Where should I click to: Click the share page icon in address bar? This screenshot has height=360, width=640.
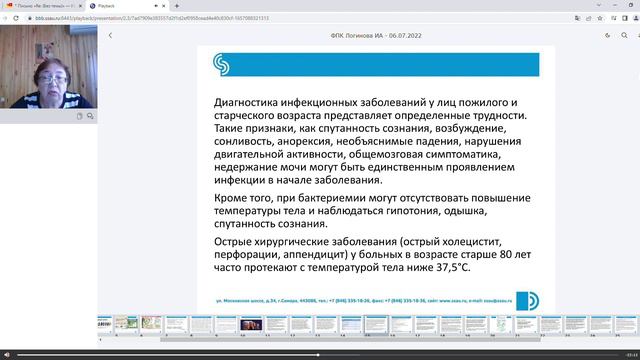tap(589, 18)
